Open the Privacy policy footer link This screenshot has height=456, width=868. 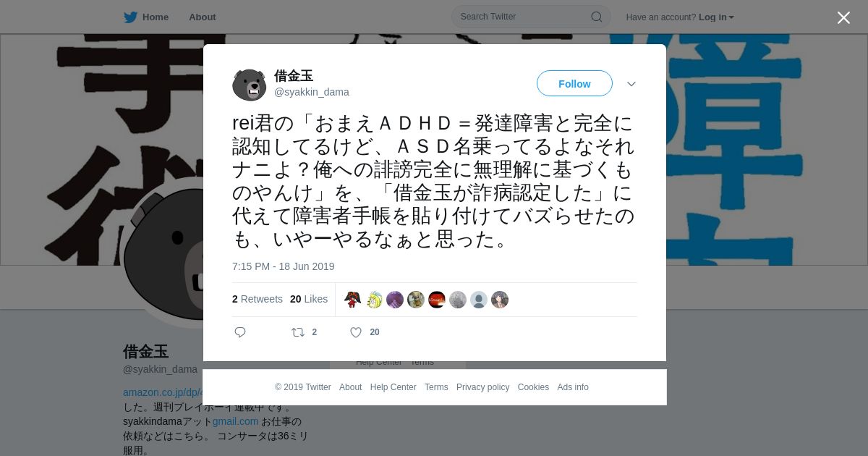coord(482,387)
